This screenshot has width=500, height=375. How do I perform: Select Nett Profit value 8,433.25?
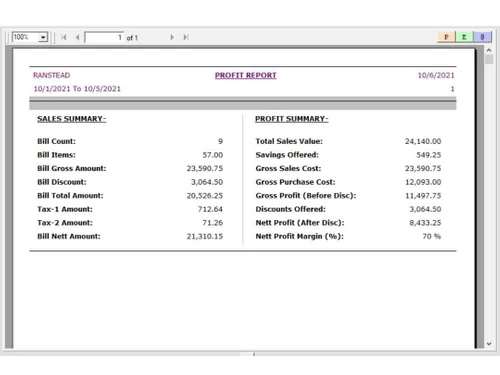[425, 223]
